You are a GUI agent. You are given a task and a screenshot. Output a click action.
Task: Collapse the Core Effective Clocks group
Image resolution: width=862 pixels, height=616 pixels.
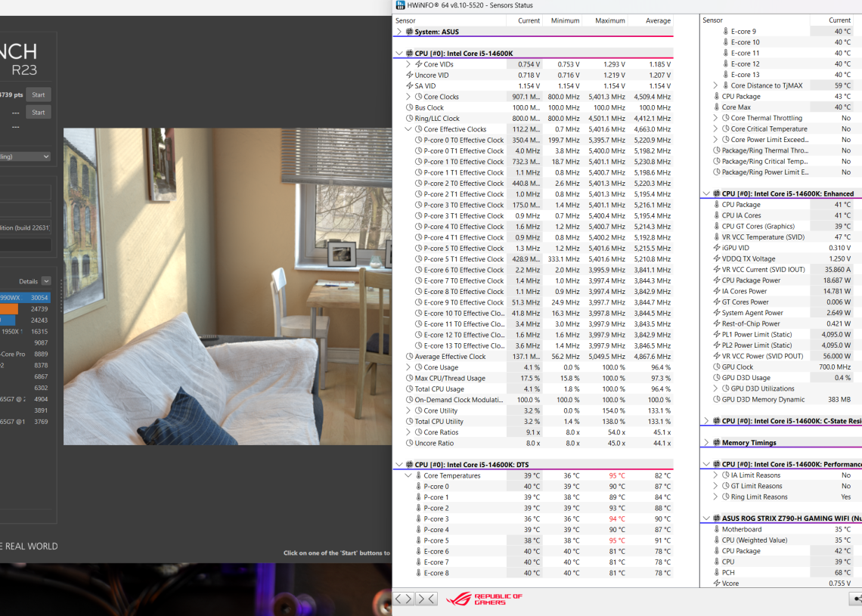pos(408,129)
